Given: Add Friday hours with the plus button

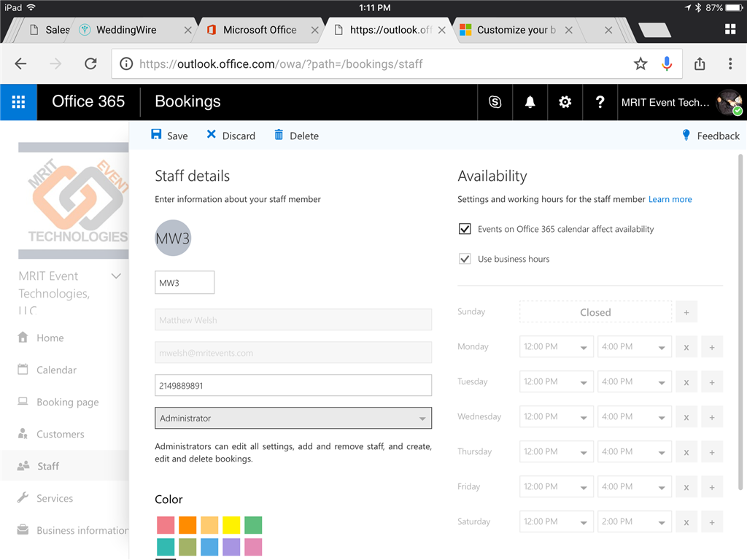Looking at the screenshot, I should (x=712, y=487).
